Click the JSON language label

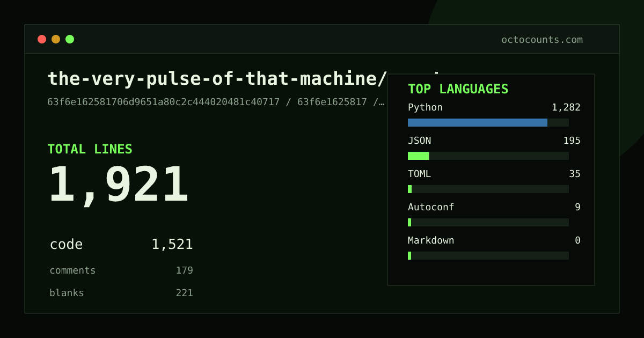[419, 141]
